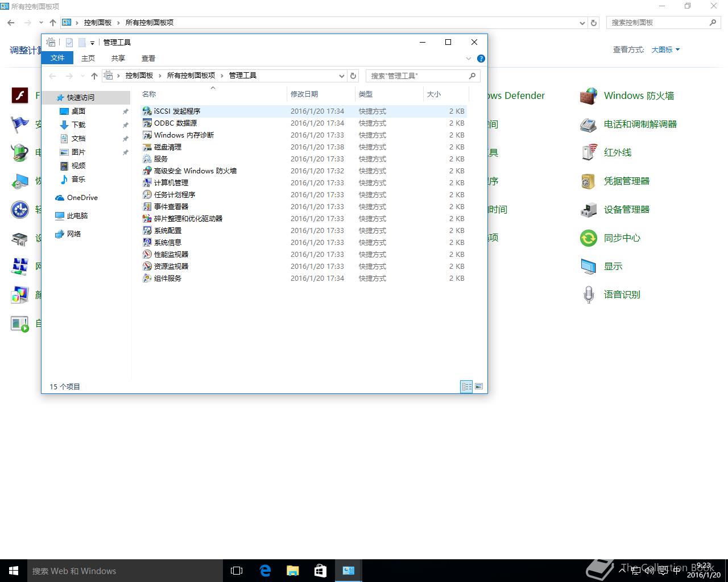Open the 查看方式 大图标 dropdown
The height and width of the screenshot is (582, 728).
(x=665, y=49)
